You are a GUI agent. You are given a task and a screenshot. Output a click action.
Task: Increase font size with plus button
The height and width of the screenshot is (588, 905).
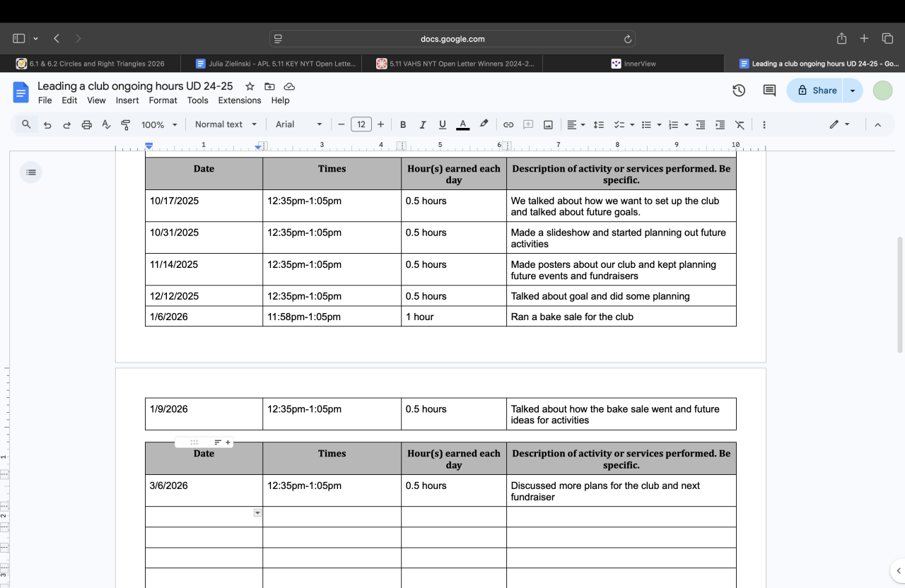point(381,124)
